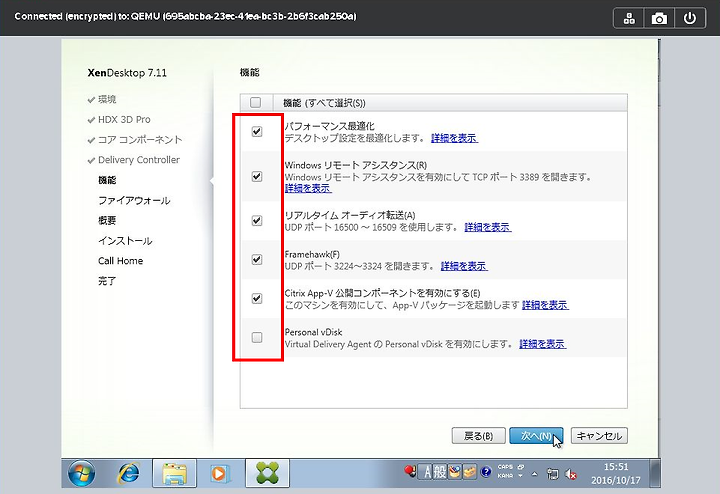Click the 次へ(N) next button
This screenshot has width=720, height=494.
coord(536,436)
